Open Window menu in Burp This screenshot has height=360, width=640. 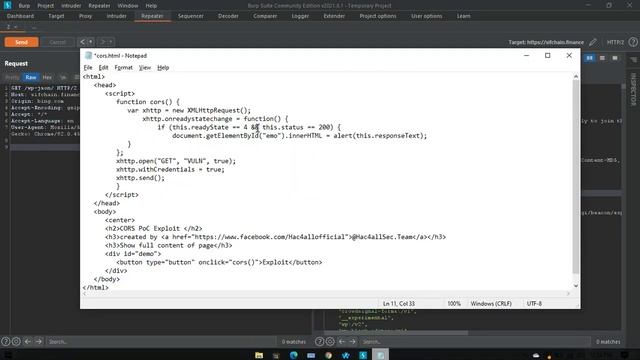(x=128, y=6)
